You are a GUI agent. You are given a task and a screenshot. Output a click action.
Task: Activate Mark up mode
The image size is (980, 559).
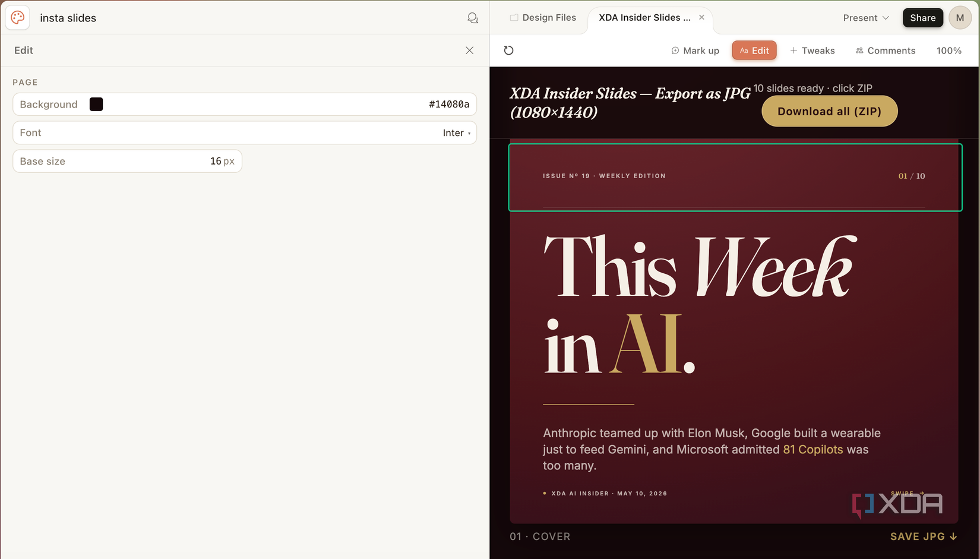pos(695,50)
